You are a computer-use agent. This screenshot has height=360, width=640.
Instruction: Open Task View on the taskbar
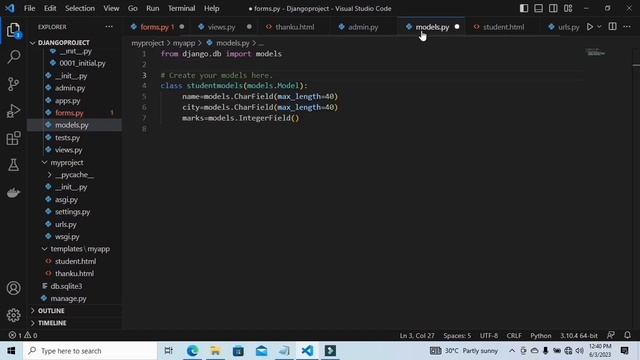168,351
